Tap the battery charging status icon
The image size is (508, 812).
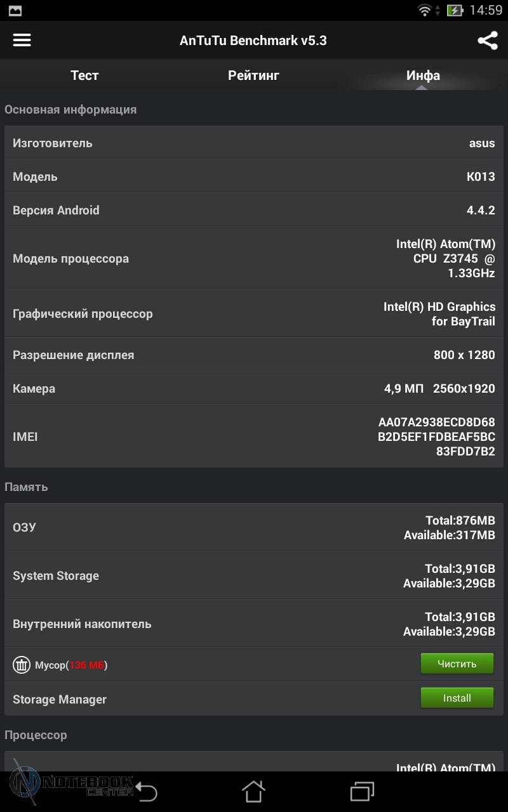point(455,10)
